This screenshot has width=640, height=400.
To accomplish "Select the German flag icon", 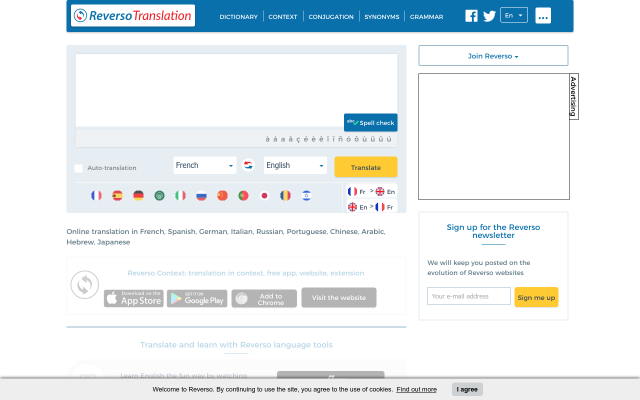I will coord(138,196).
